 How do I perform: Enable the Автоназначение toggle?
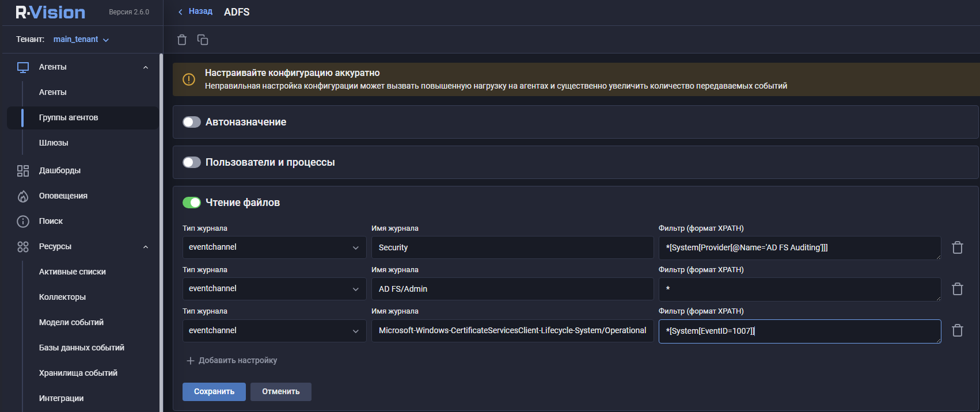point(192,122)
